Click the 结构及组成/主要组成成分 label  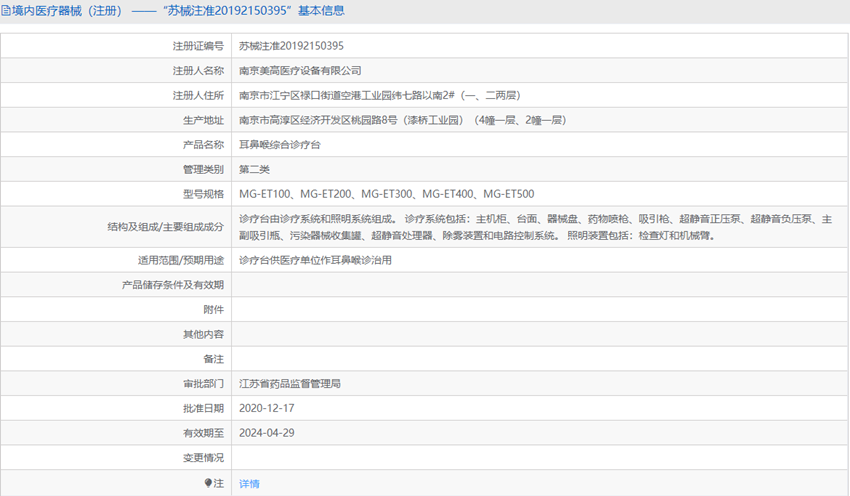[165, 227]
